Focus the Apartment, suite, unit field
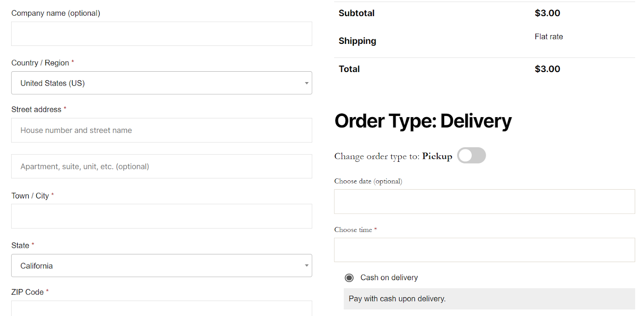 point(161,166)
